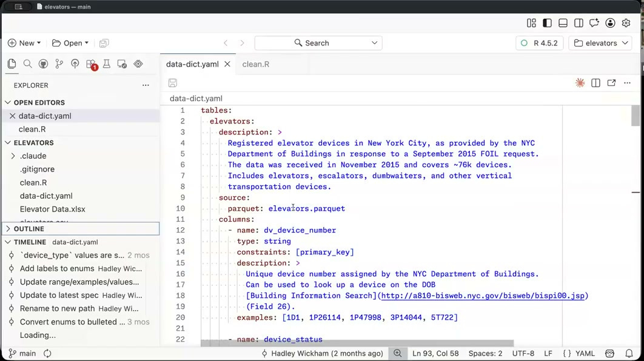Move editor into new window icon

click(611, 83)
